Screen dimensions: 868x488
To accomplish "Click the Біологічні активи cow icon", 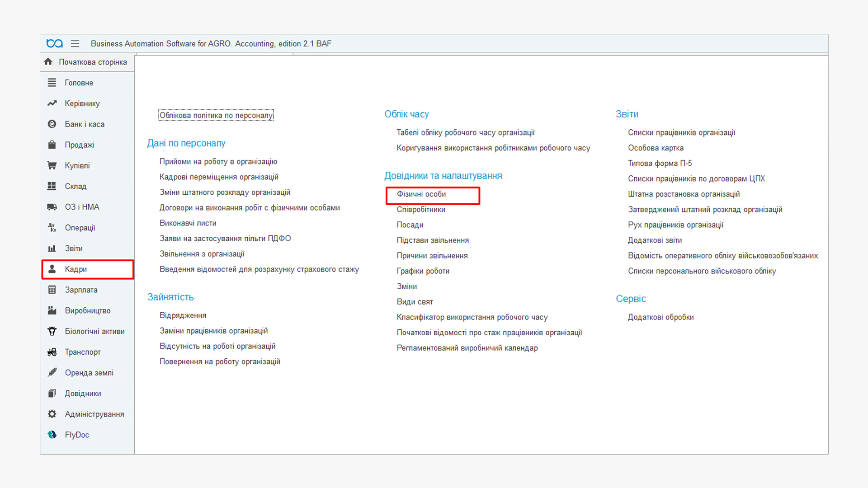I will coord(52,331).
